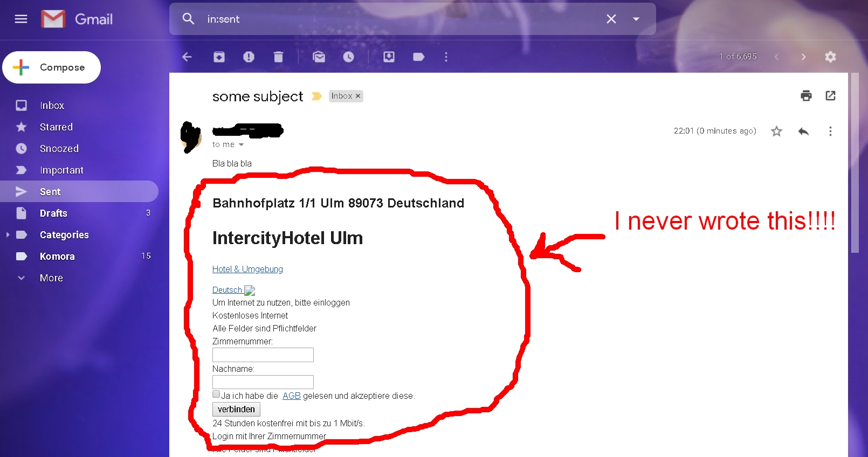Image resolution: width=868 pixels, height=457 pixels.
Task: Click the Gmail logo
Action: click(x=77, y=19)
